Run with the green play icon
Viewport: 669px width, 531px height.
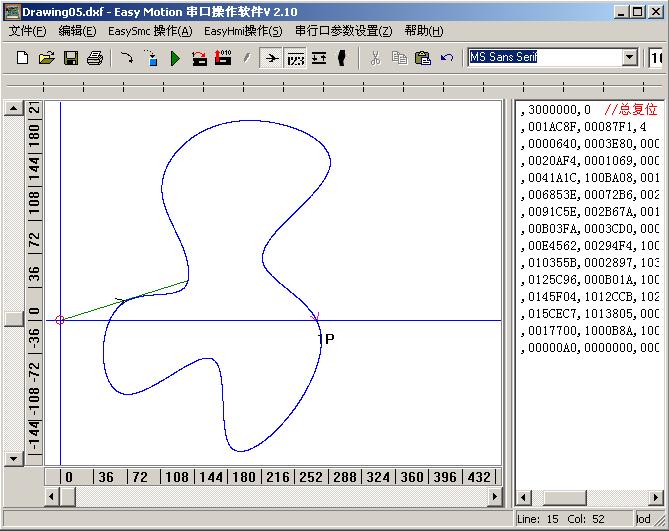click(175, 58)
